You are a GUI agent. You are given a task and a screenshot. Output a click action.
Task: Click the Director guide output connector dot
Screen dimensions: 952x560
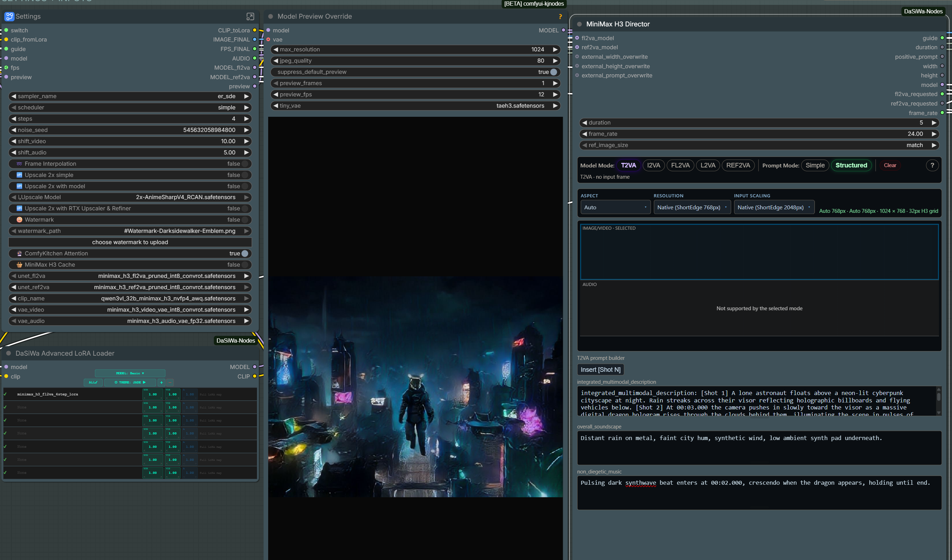click(942, 38)
